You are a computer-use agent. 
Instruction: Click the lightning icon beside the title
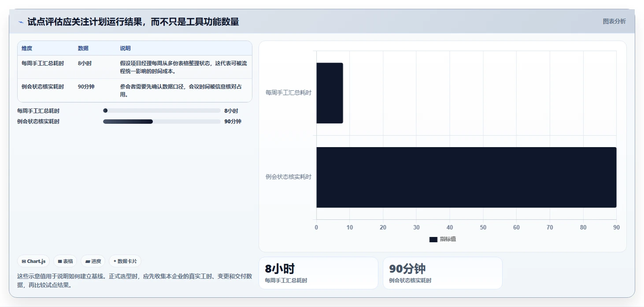(x=21, y=22)
